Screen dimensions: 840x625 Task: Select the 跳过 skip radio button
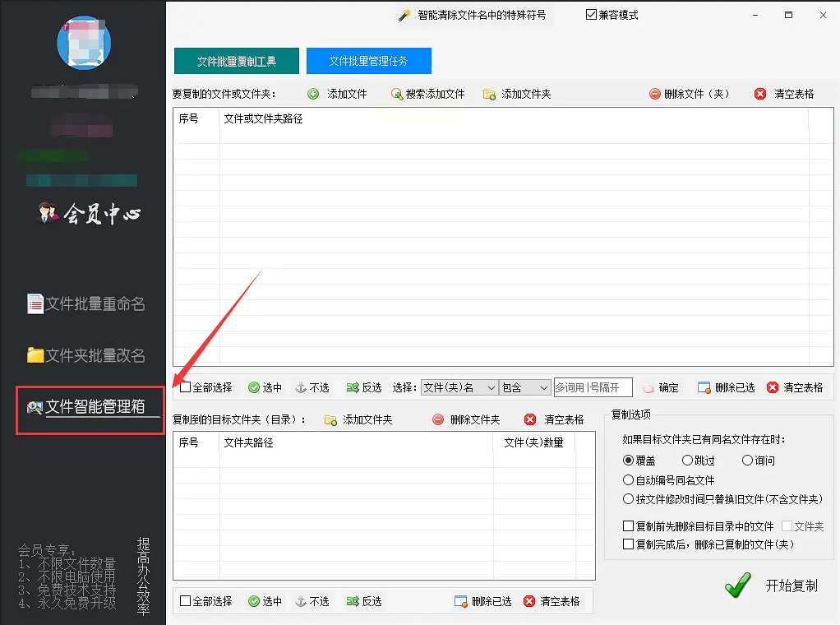pyautogui.click(x=687, y=461)
